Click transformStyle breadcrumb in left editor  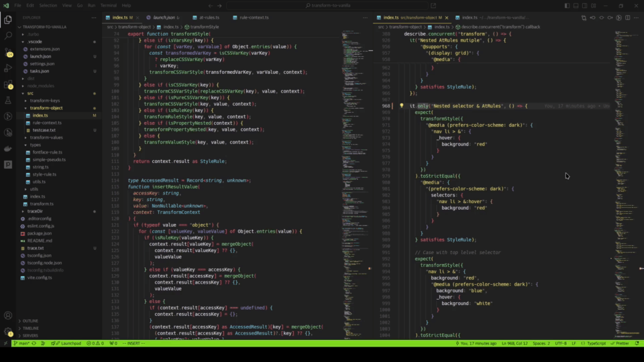(x=201, y=27)
